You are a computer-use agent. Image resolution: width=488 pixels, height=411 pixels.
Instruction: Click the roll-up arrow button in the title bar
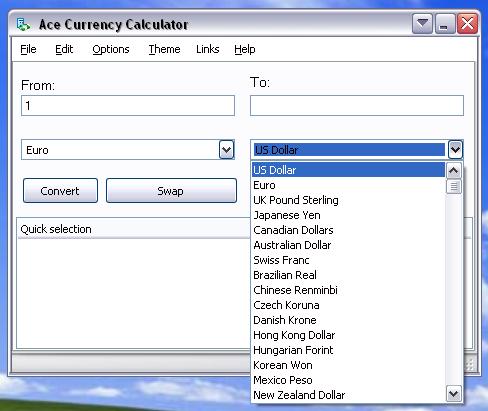tap(422, 24)
